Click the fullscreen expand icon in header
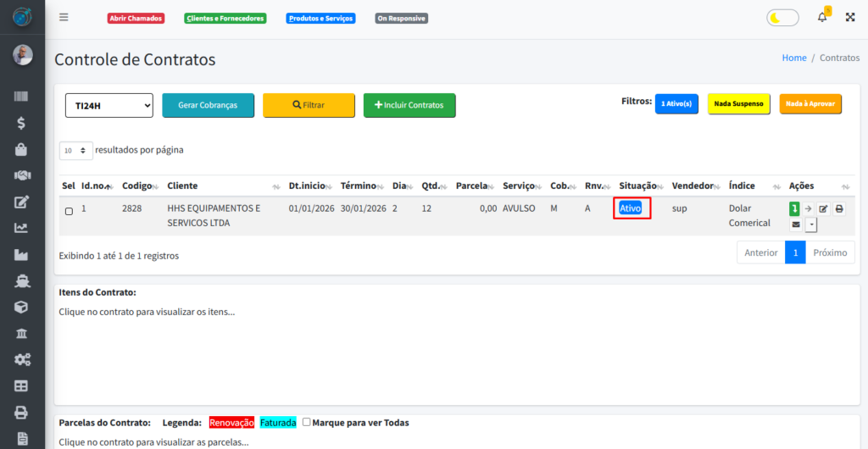The width and height of the screenshot is (868, 449). [850, 17]
